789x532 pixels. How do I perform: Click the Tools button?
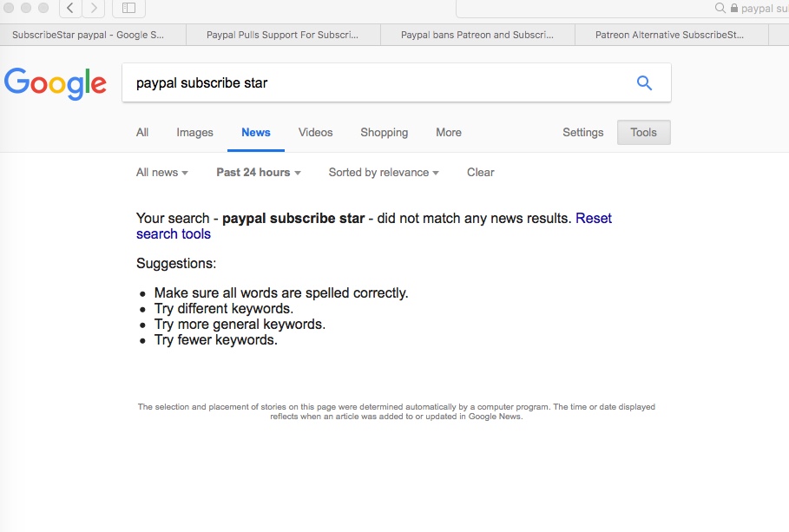[643, 133]
